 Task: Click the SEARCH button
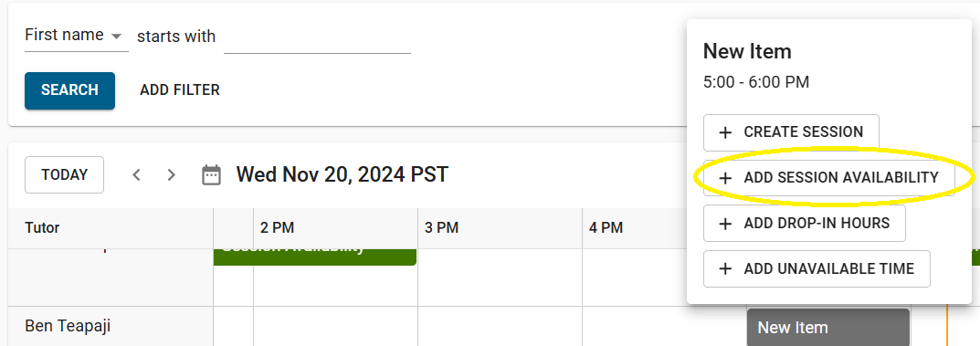pyautogui.click(x=70, y=90)
